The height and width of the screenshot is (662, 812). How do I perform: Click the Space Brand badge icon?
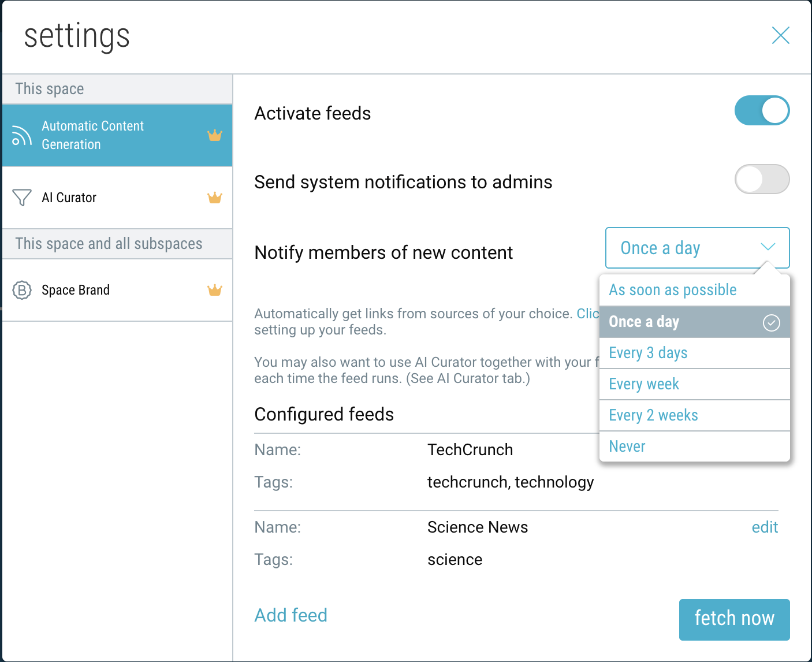22,290
